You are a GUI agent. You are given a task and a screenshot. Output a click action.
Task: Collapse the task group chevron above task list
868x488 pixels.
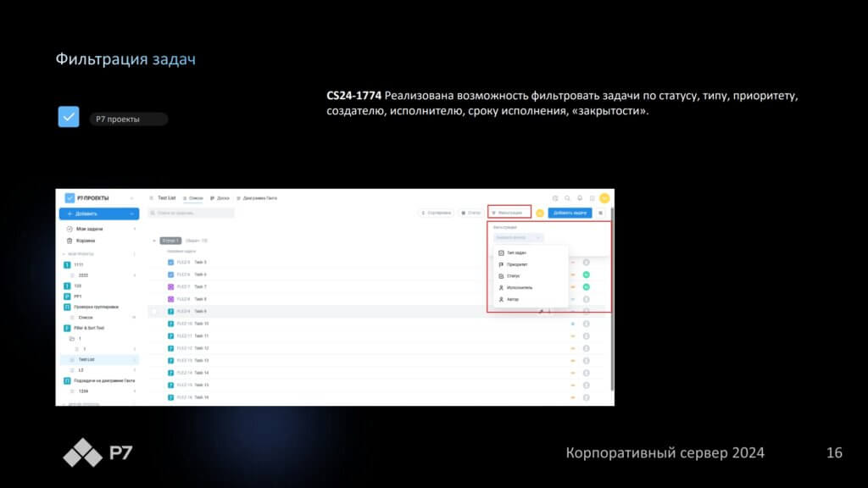click(153, 241)
